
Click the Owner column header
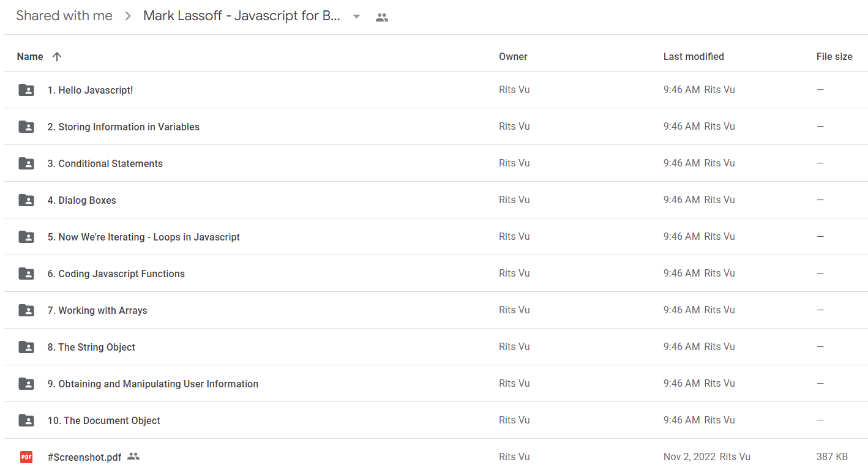pyautogui.click(x=513, y=56)
